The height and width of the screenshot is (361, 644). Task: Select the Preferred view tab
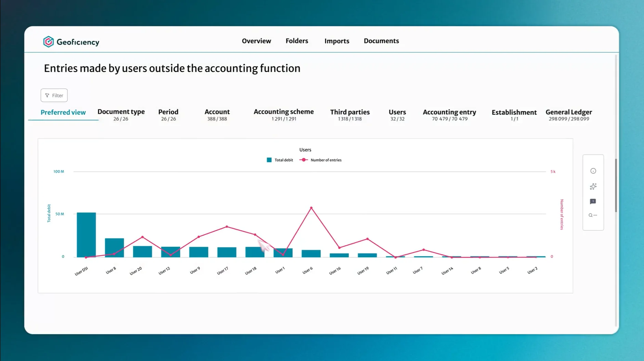tap(63, 112)
